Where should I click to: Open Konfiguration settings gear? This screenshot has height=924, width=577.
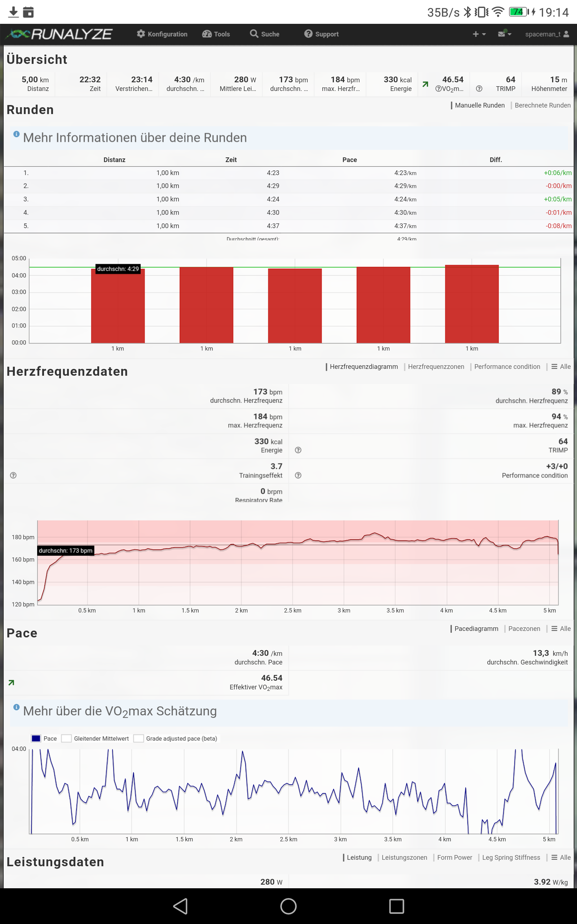(x=141, y=34)
